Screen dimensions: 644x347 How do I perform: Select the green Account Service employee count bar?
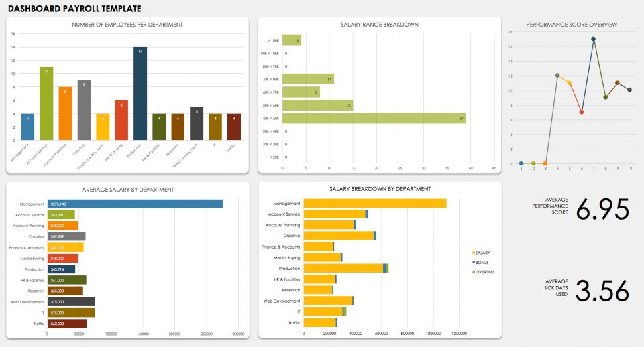[46, 104]
